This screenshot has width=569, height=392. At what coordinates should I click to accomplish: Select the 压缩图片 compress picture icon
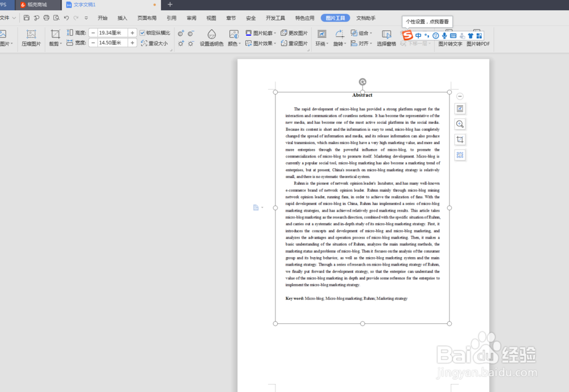[x=31, y=39]
